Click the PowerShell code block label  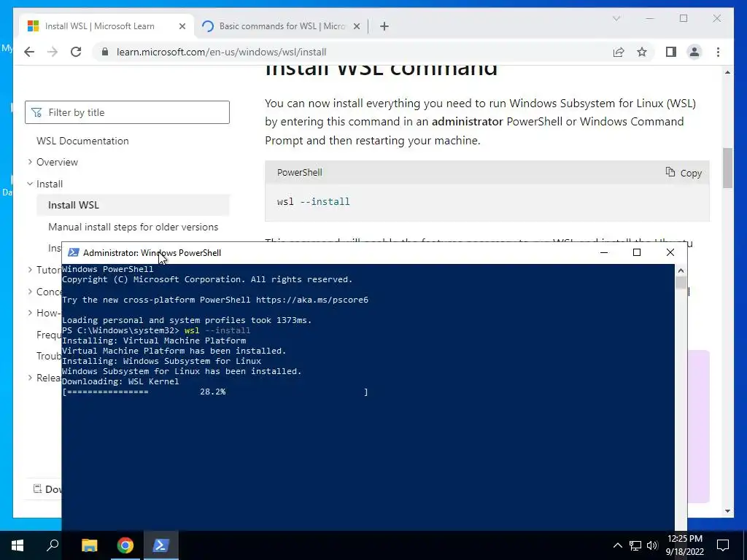click(300, 172)
